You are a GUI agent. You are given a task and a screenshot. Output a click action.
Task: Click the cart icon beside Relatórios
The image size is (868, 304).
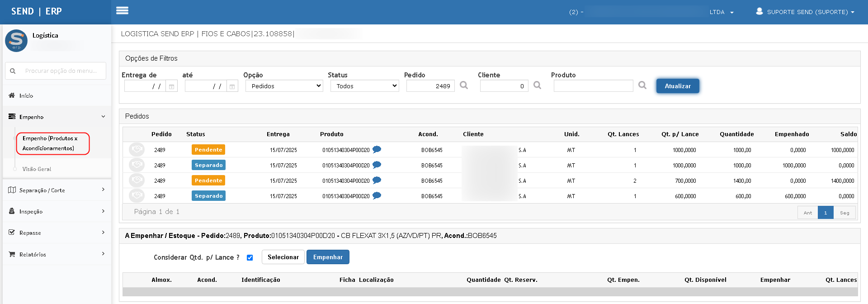[12, 254]
